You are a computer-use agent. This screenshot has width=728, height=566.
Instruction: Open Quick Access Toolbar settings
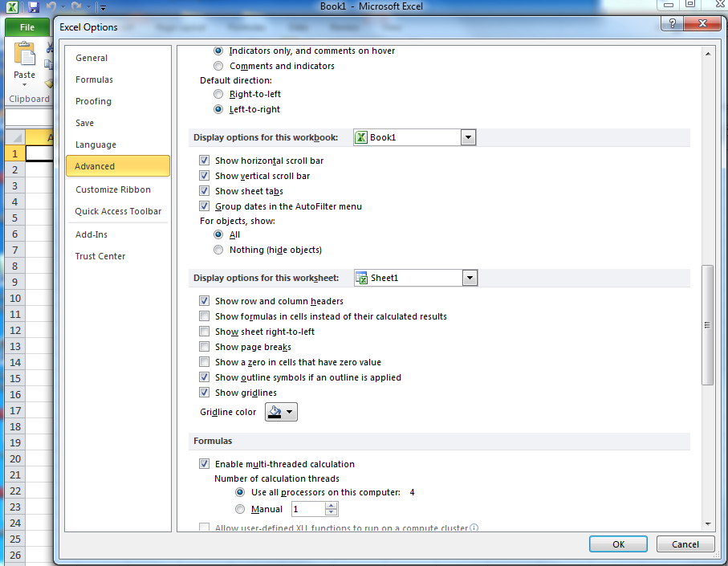tap(118, 211)
